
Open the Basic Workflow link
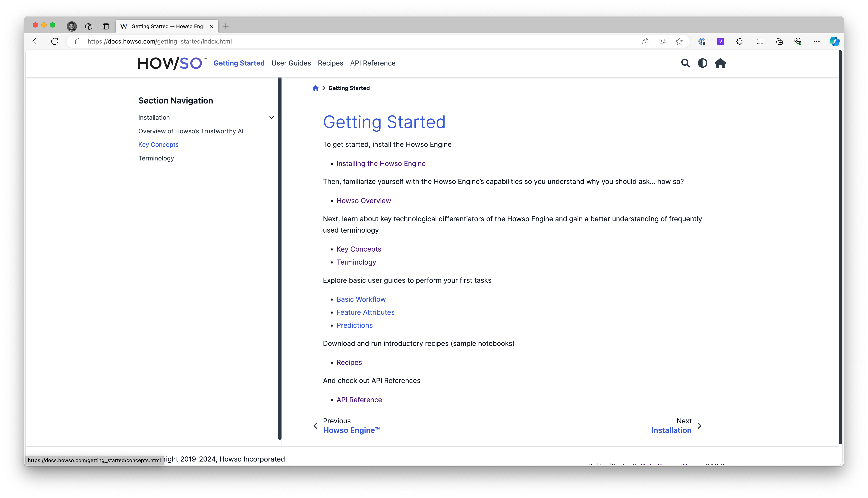tap(361, 299)
